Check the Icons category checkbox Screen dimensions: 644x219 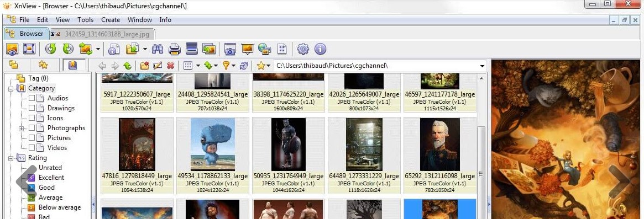coord(32,117)
